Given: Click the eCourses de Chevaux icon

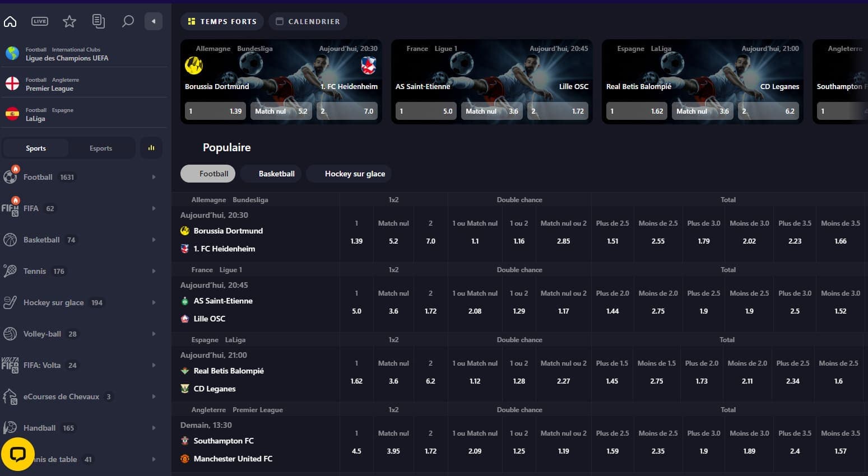Looking at the screenshot, I should [10, 396].
